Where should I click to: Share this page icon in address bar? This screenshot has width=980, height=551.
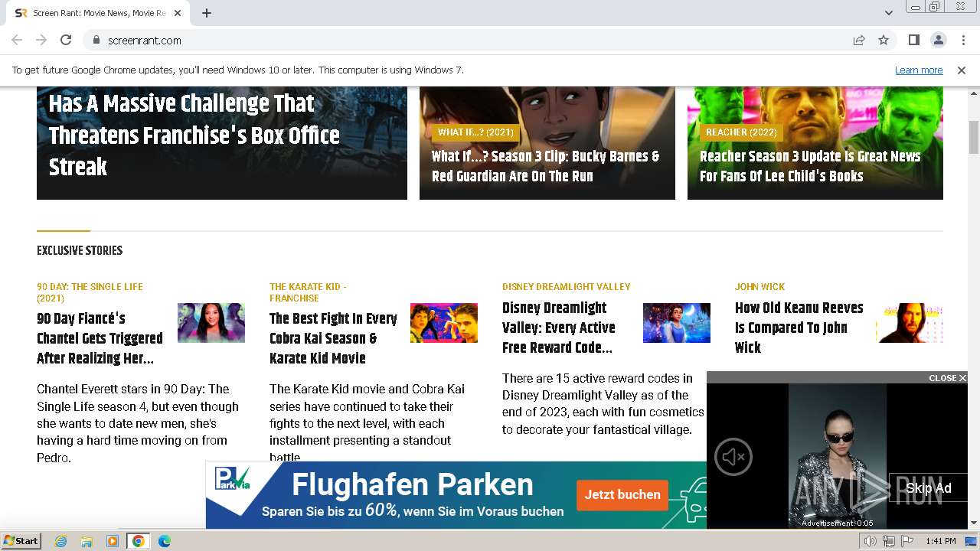pyautogui.click(x=859, y=40)
